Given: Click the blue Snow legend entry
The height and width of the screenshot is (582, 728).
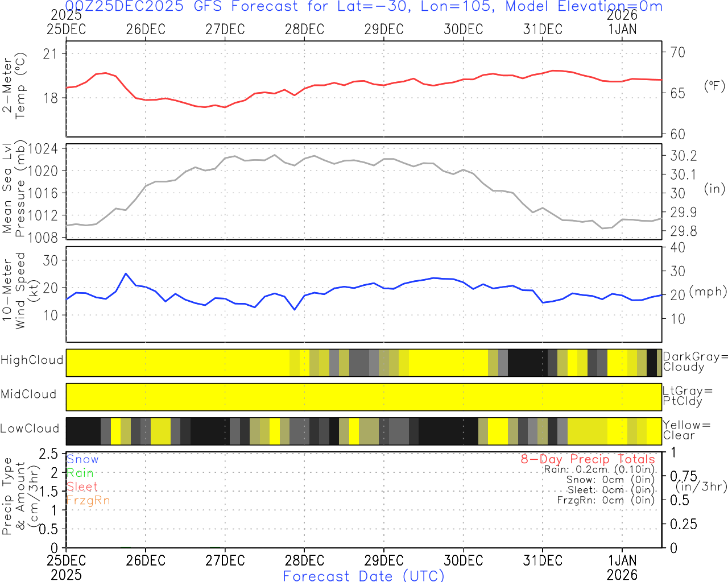Looking at the screenshot, I should [82, 459].
